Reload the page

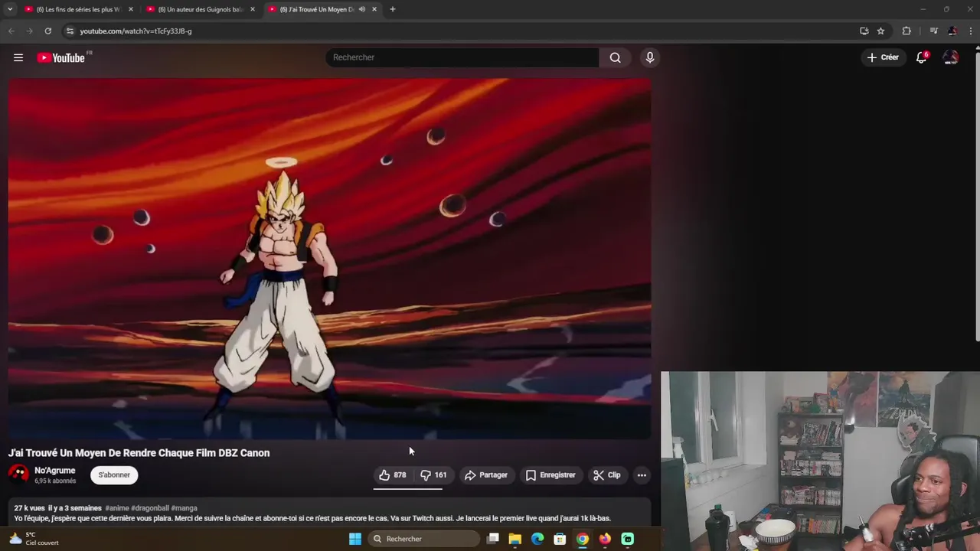[47, 31]
